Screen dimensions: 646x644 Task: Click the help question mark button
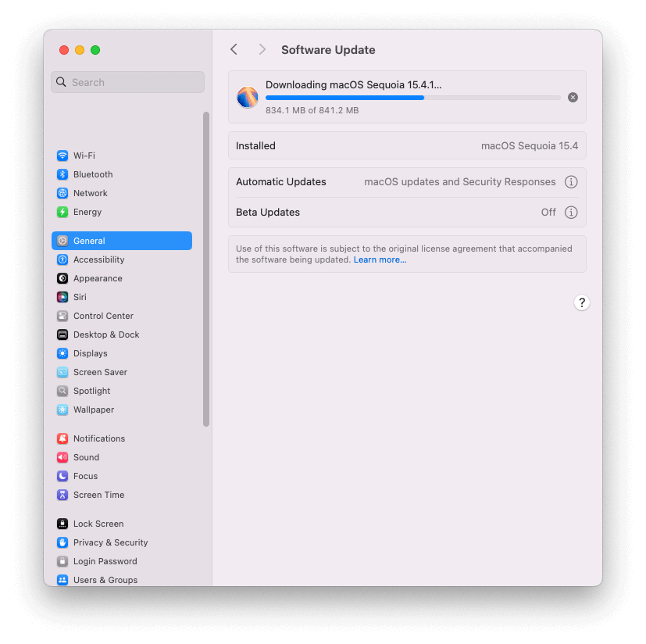(581, 302)
